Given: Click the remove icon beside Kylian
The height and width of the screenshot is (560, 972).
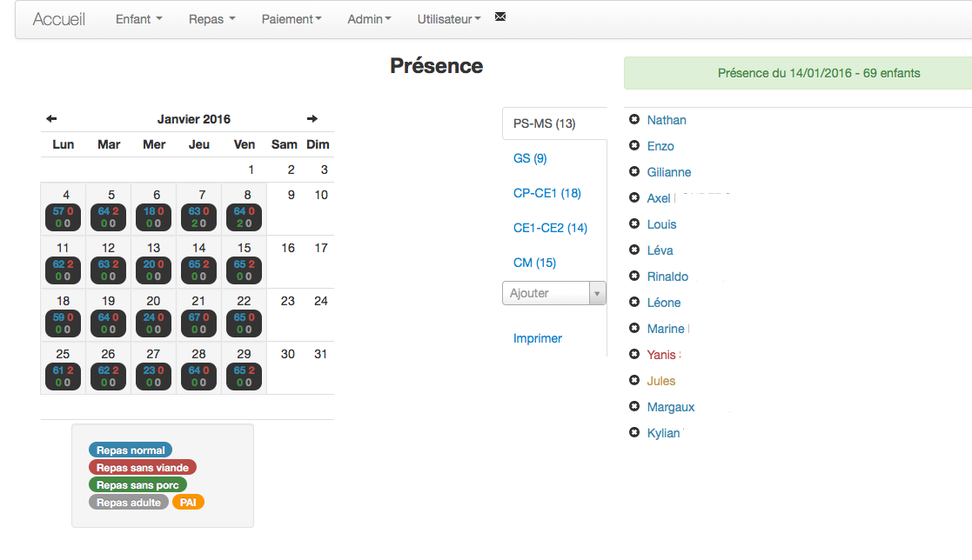Looking at the screenshot, I should tap(634, 433).
